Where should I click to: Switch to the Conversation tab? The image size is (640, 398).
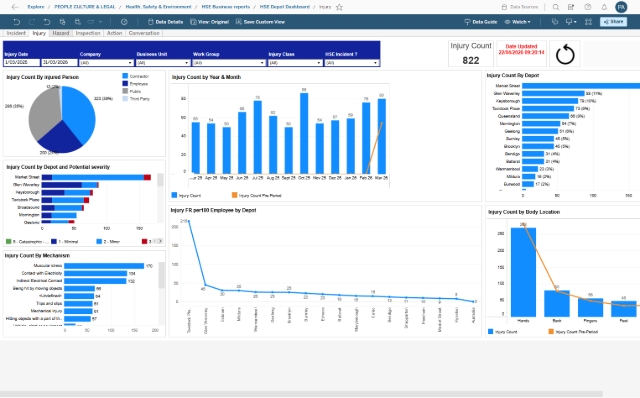[144, 33]
